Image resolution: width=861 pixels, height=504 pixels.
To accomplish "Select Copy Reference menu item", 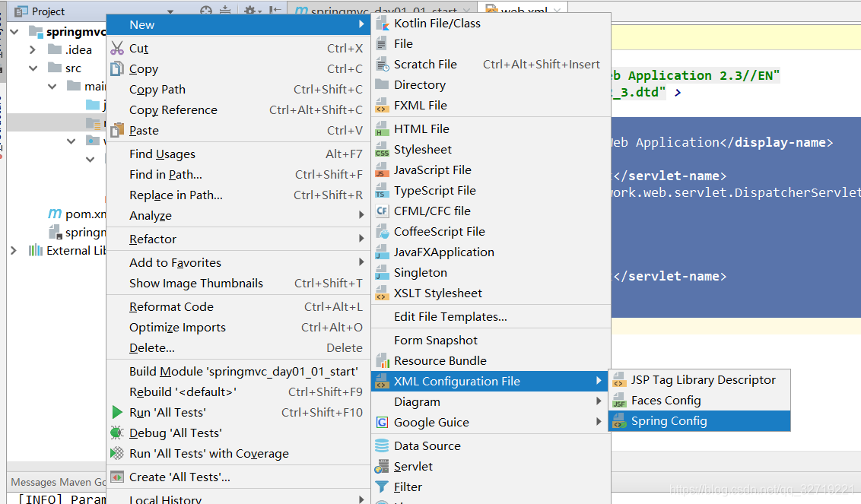I will click(238, 109).
